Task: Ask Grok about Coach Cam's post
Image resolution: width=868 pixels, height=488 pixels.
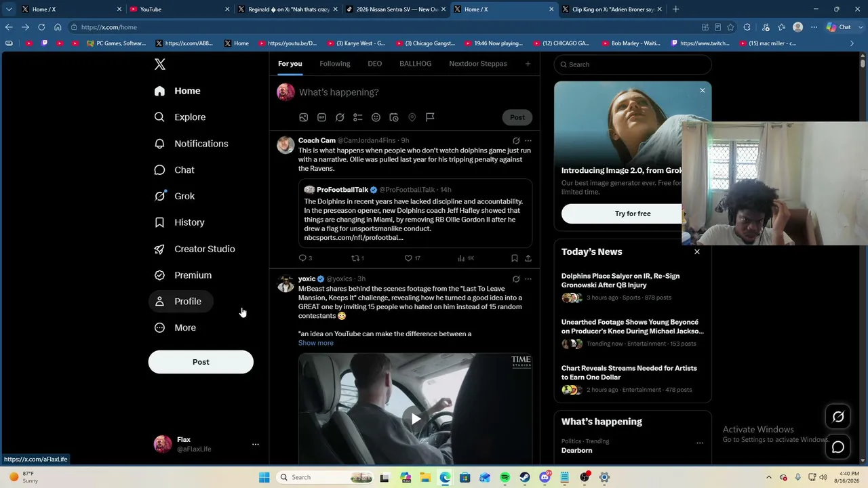Action: pos(516,141)
